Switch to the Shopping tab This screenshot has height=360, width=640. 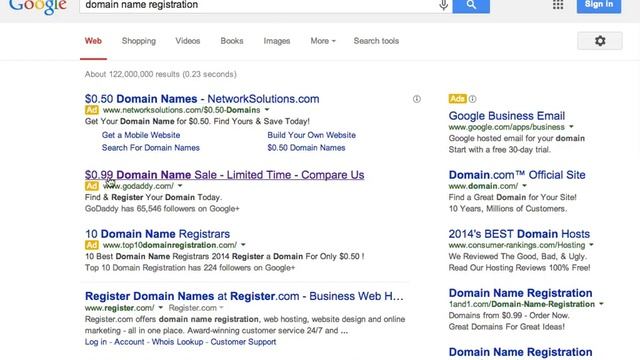[139, 41]
